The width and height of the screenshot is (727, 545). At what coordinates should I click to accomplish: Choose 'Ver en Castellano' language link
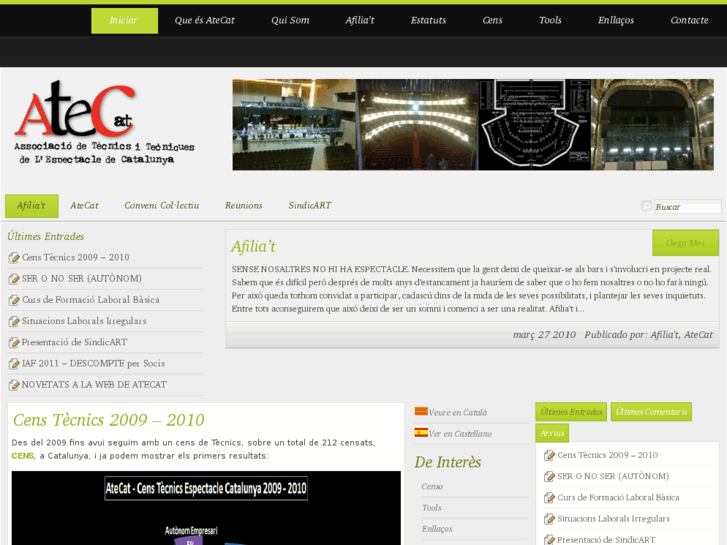[x=460, y=434]
